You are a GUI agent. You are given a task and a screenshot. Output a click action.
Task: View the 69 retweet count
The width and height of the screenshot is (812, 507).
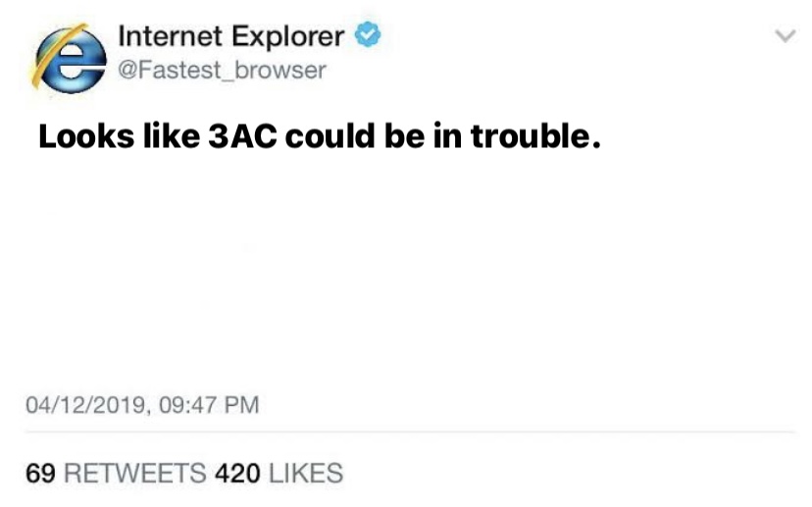pyautogui.click(x=40, y=474)
